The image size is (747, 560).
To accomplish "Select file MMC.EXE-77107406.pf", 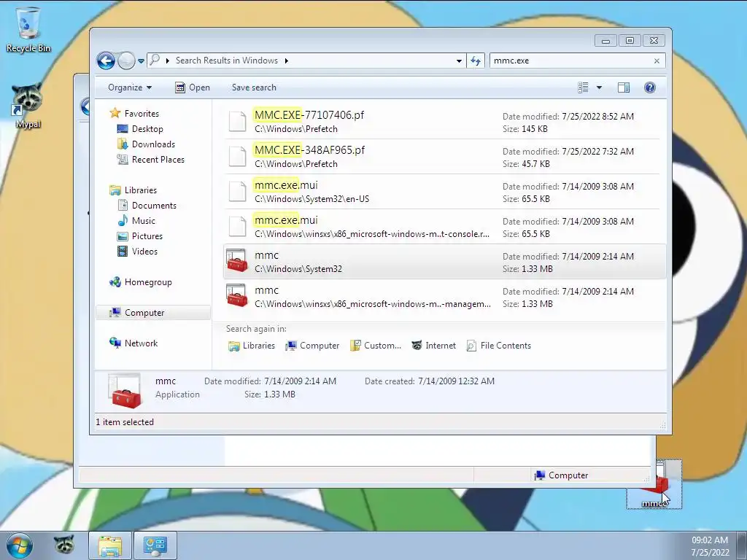I will click(x=443, y=122).
